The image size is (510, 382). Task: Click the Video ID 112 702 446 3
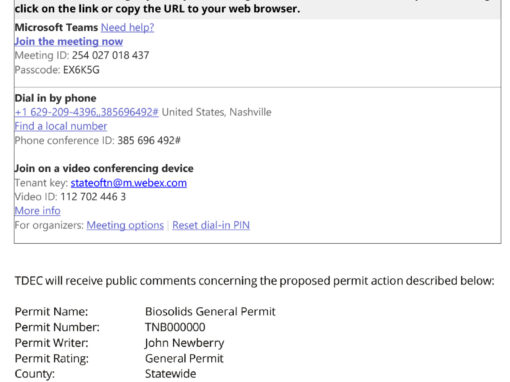(x=93, y=197)
